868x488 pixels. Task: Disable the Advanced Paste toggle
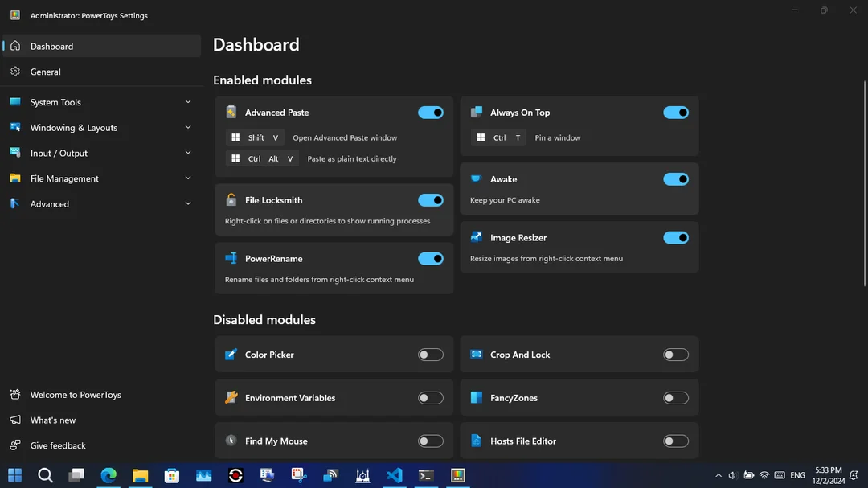tap(431, 113)
